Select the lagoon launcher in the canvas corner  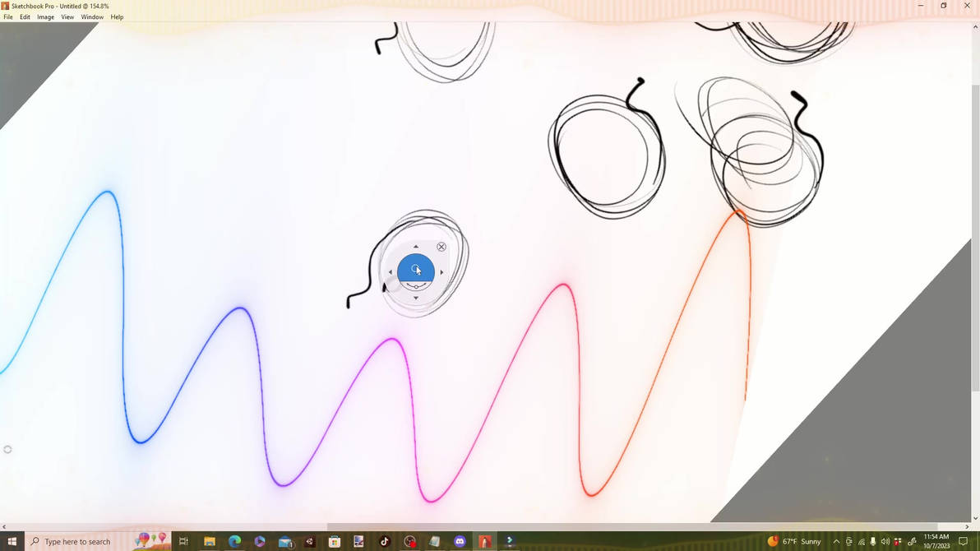point(8,449)
